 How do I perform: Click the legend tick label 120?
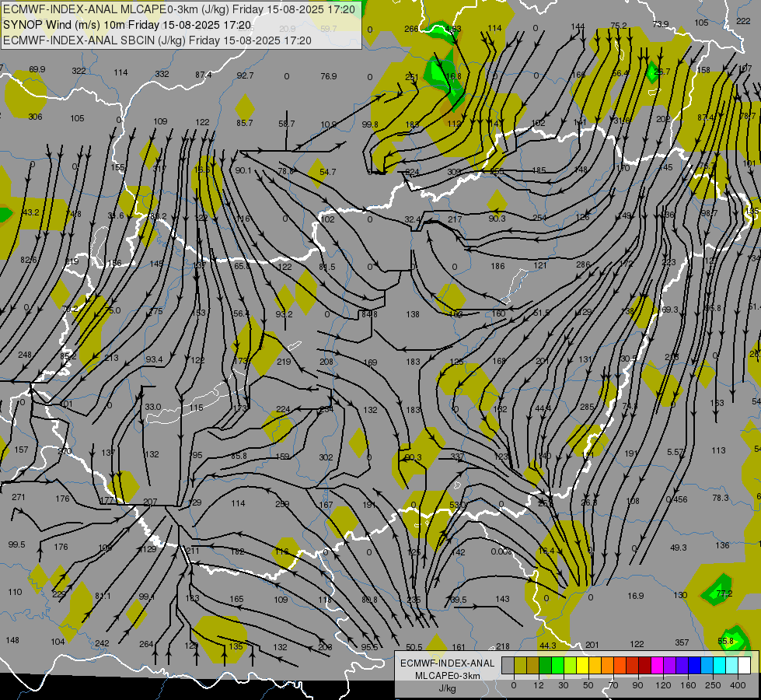tap(663, 685)
